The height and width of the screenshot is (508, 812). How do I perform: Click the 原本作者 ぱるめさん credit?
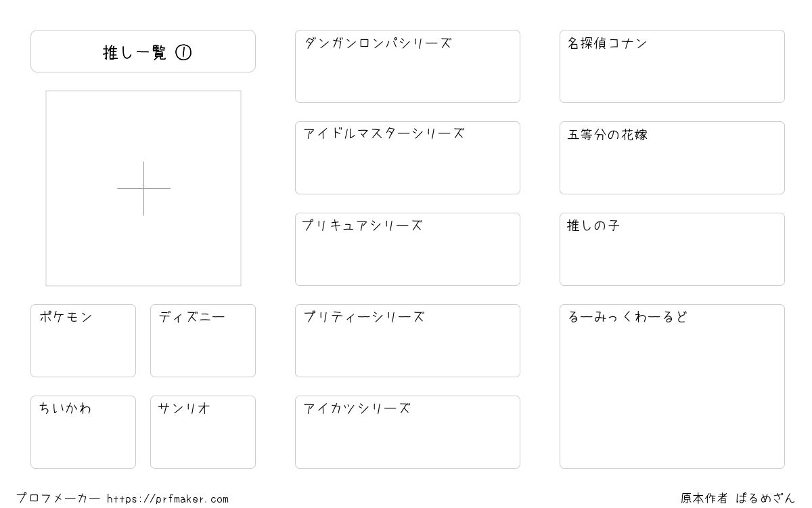point(738,499)
